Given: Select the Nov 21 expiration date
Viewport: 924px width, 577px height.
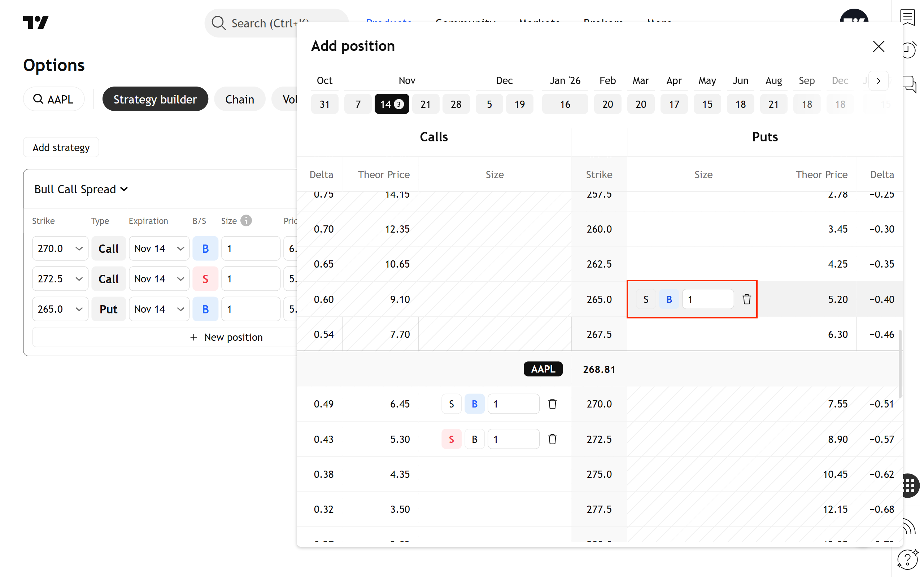Looking at the screenshot, I should click(425, 104).
